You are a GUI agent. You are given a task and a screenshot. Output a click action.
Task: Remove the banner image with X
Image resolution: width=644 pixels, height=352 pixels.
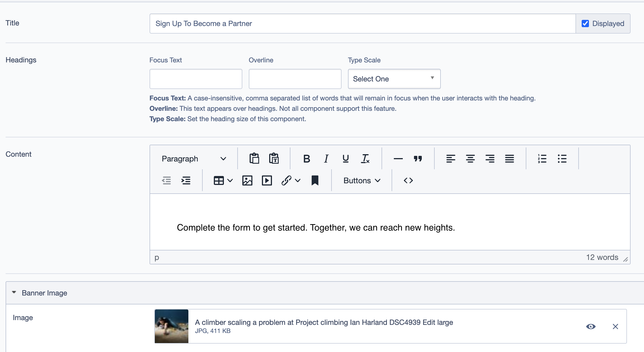click(x=615, y=327)
